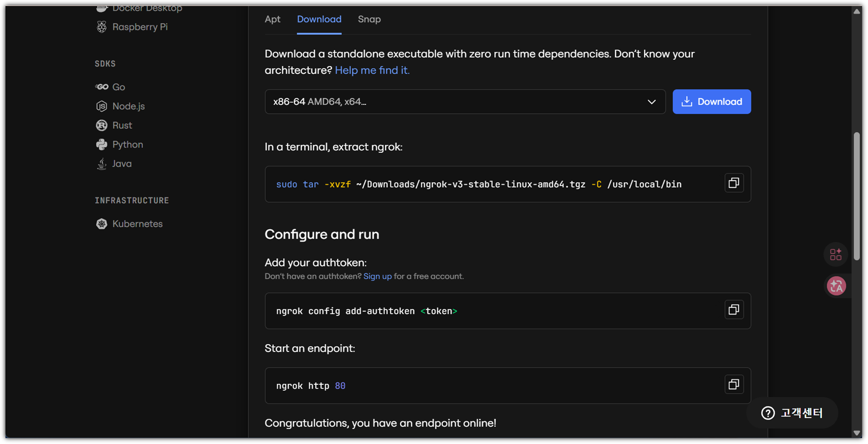Click the scrollbar down arrow
This screenshot has width=868, height=444.
[857, 433]
